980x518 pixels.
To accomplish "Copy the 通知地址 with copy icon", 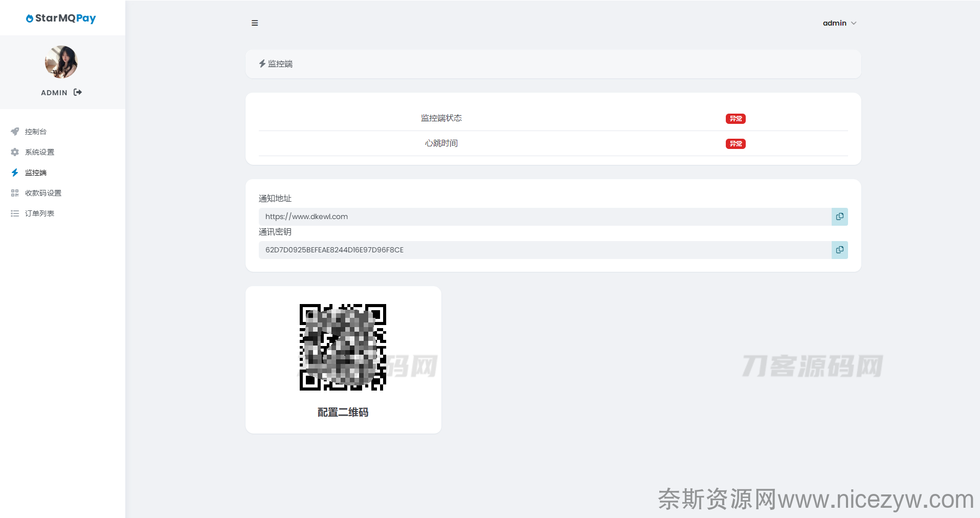I will 840,217.
